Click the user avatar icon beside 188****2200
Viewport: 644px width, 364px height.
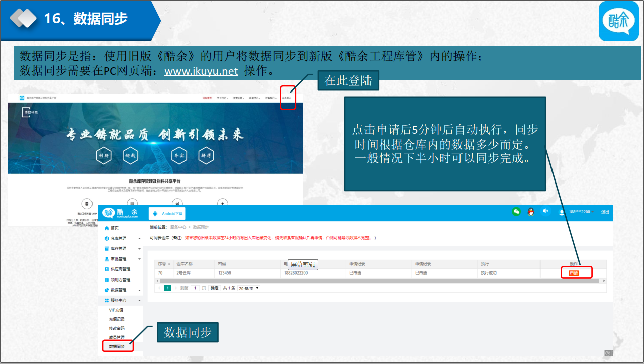point(562,212)
